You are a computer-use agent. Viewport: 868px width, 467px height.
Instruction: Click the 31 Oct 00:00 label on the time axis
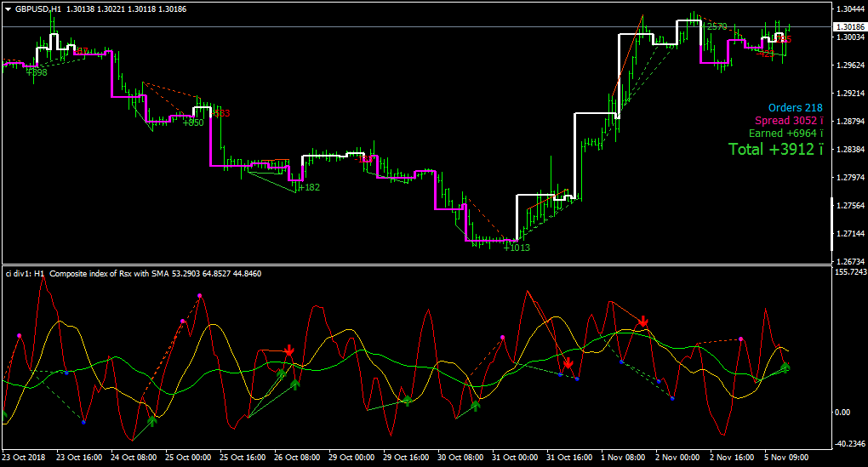click(515, 458)
